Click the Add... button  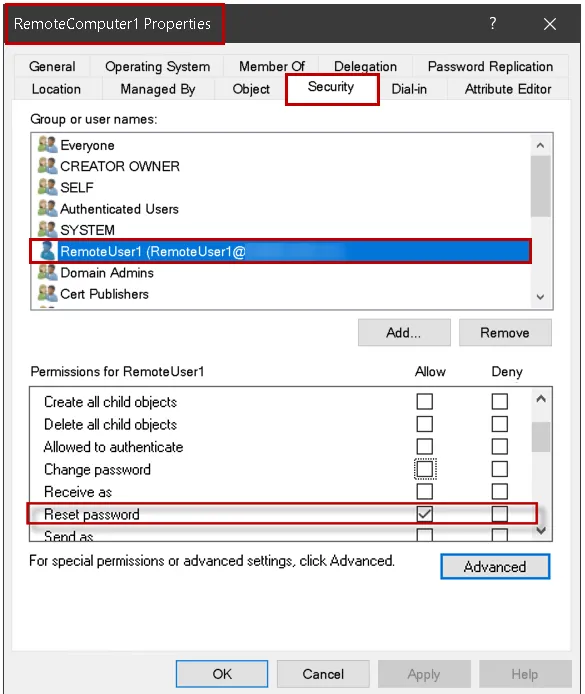coord(404,332)
